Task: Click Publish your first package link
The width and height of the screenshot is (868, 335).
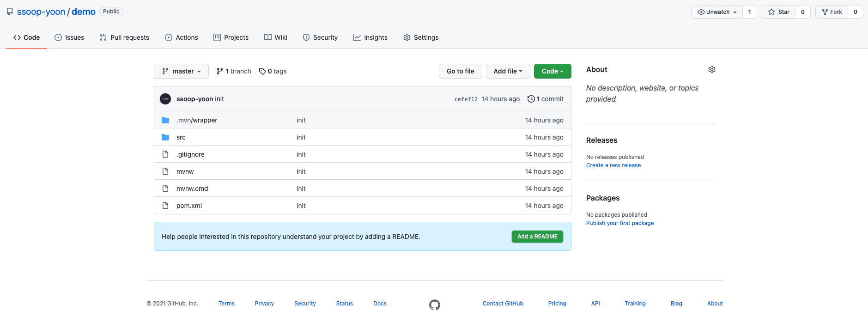Action: click(x=620, y=223)
